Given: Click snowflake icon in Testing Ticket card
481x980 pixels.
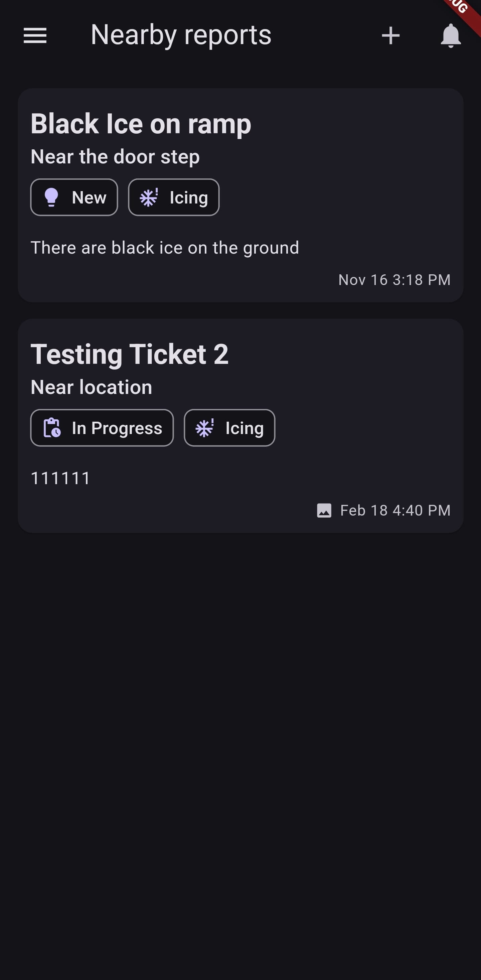Looking at the screenshot, I should [x=204, y=428].
